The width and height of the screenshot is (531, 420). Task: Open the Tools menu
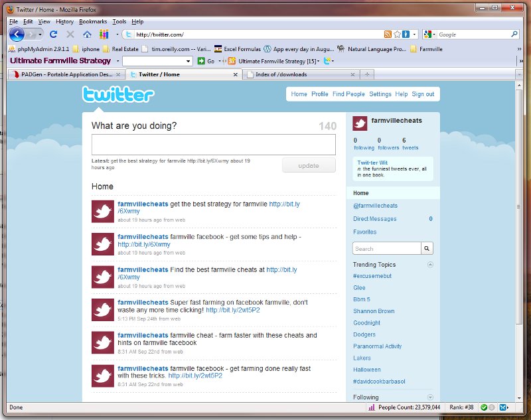[119, 22]
